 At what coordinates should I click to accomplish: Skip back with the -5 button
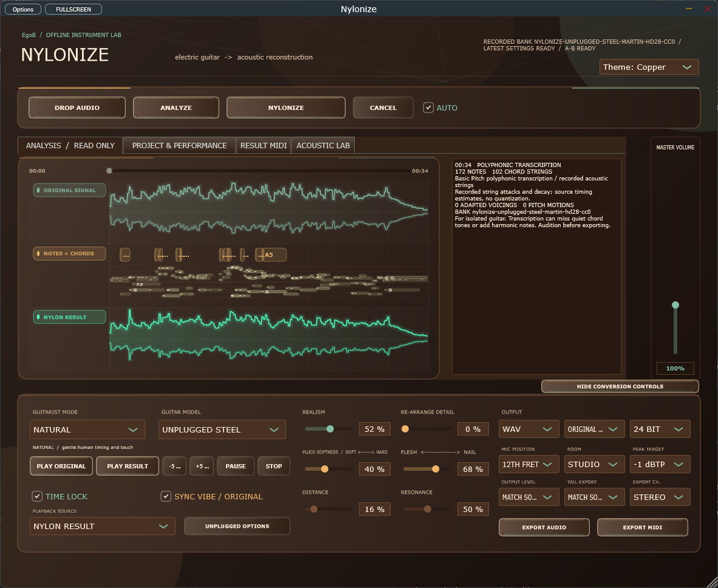(x=174, y=466)
